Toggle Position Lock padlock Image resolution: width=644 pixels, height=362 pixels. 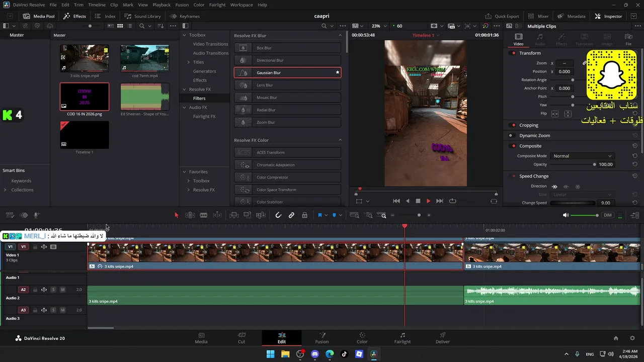point(304,215)
